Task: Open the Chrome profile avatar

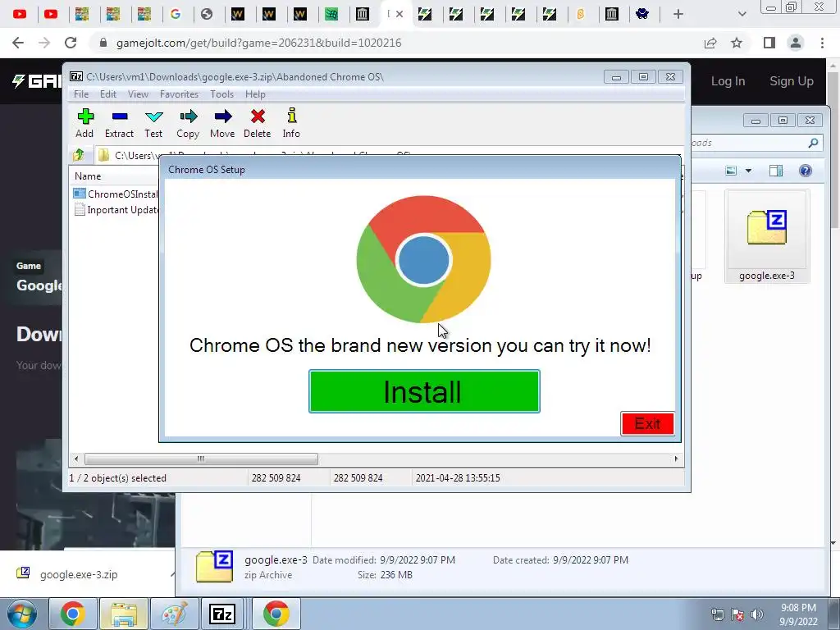Action: [x=796, y=43]
